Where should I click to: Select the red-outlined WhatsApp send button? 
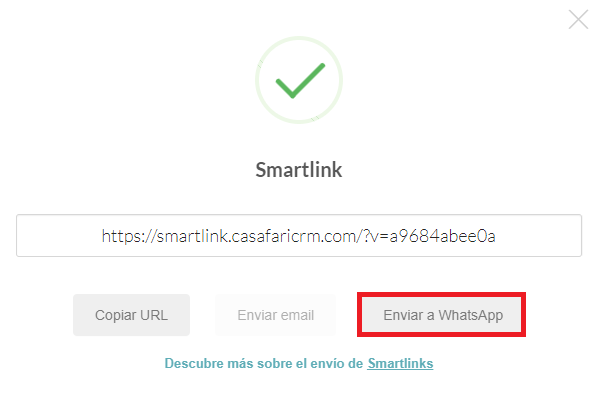(x=442, y=315)
